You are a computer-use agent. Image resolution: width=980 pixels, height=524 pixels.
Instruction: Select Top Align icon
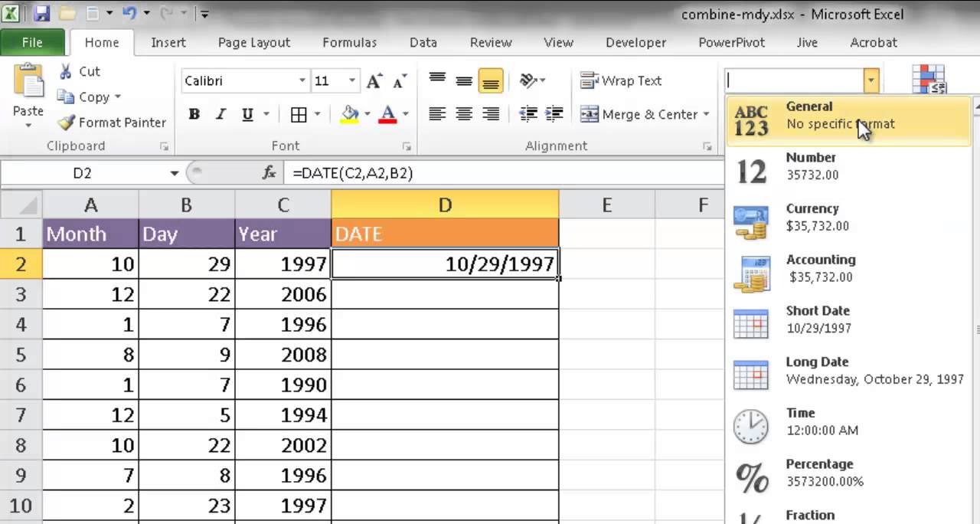(437, 80)
